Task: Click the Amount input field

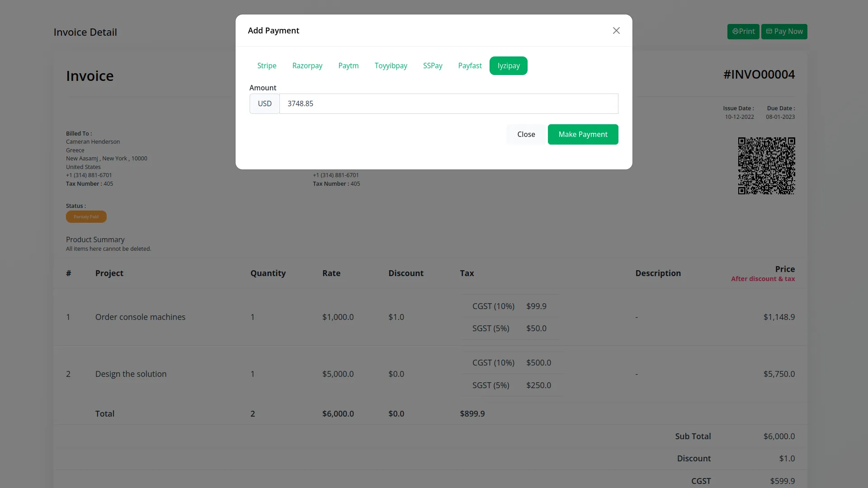Action: pos(448,103)
